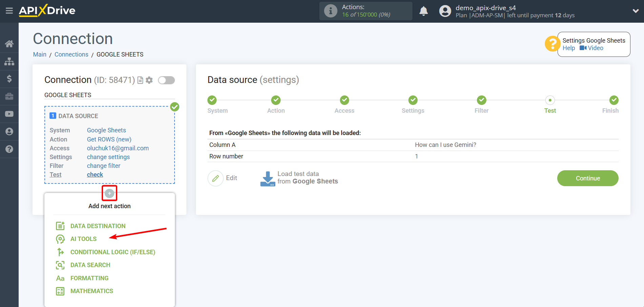This screenshot has width=644, height=307.
Task: Expand the account dropdown chevron
Action: 636,11
